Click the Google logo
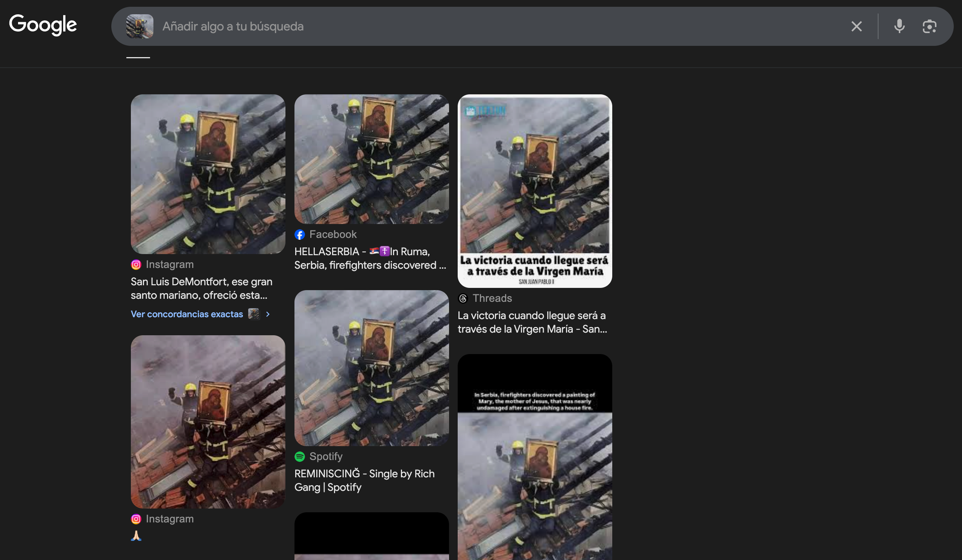Image resolution: width=962 pixels, height=560 pixels. pyautogui.click(x=43, y=25)
